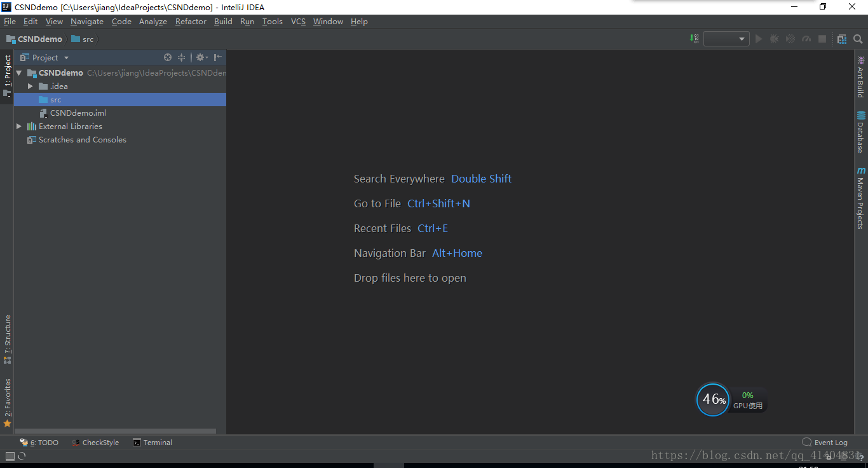Open the Database side panel
The width and height of the screenshot is (868, 468).
pos(861,132)
